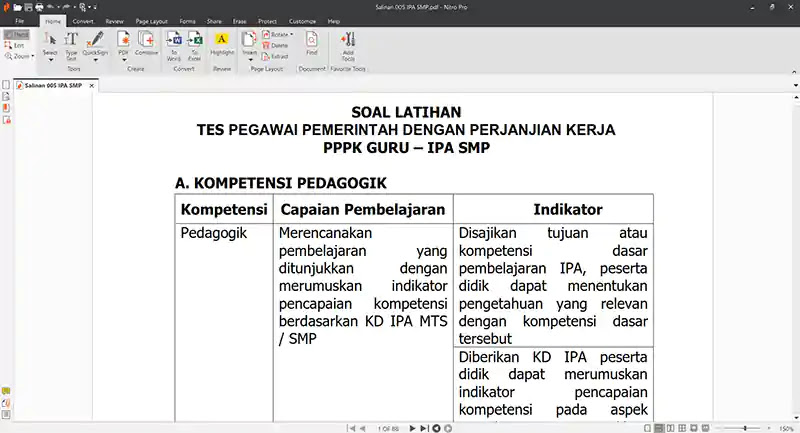800x433 pixels.
Task: Open the Output panel icon at sidebar bottom
Action: (x=6, y=415)
